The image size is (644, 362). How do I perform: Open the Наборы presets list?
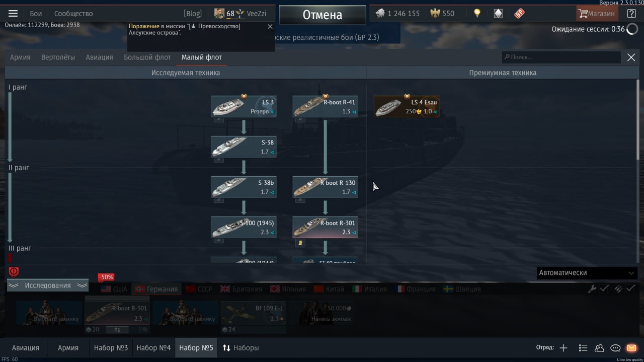(x=240, y=348)
